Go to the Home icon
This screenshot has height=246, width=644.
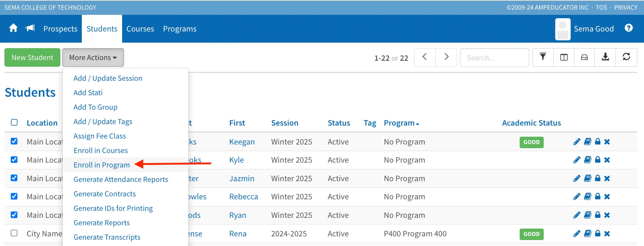click(13, 28)
